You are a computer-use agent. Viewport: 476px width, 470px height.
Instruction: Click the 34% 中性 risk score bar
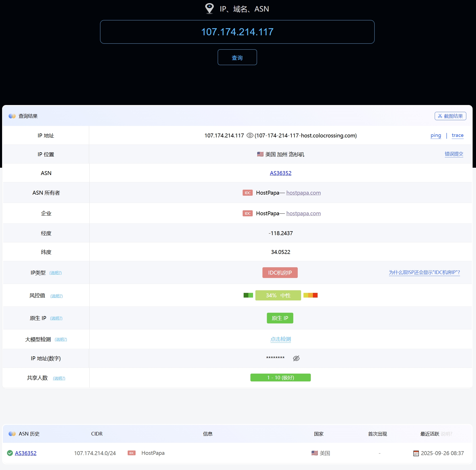(x=278, y=295)
